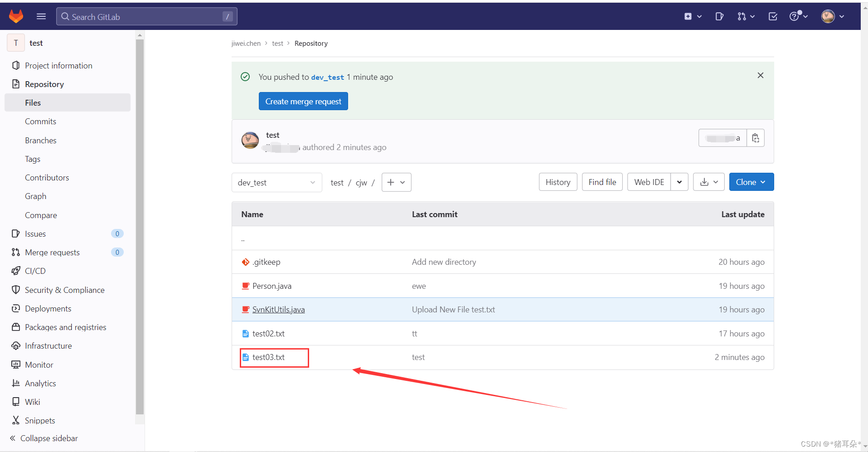868x452 pixels.
Task: Click the Create merge request button
Action: [x=303, y=101]
